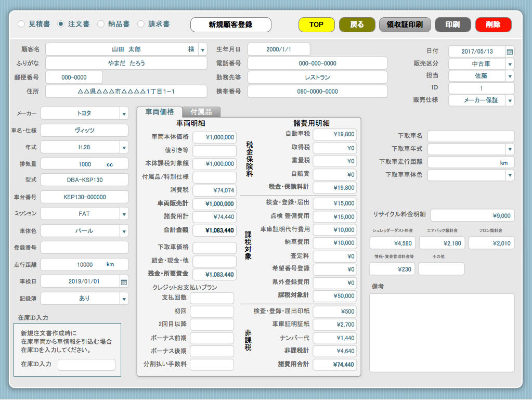Click the ナンバー代 ¥1,440 field
Image resolution: width=532 pixels, height=400 pixels.
tap(335, 338)
